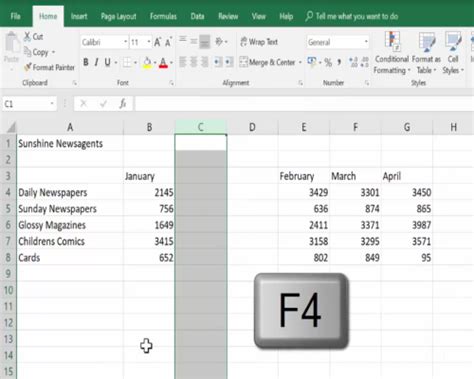Image resolution: width=474 pixels, height=379 pixels.
Task: Expand the Copy options arrow
Action: [53, 52]
